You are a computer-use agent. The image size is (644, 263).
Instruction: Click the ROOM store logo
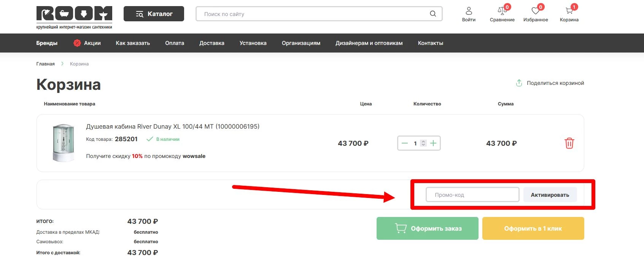(74, 17)
